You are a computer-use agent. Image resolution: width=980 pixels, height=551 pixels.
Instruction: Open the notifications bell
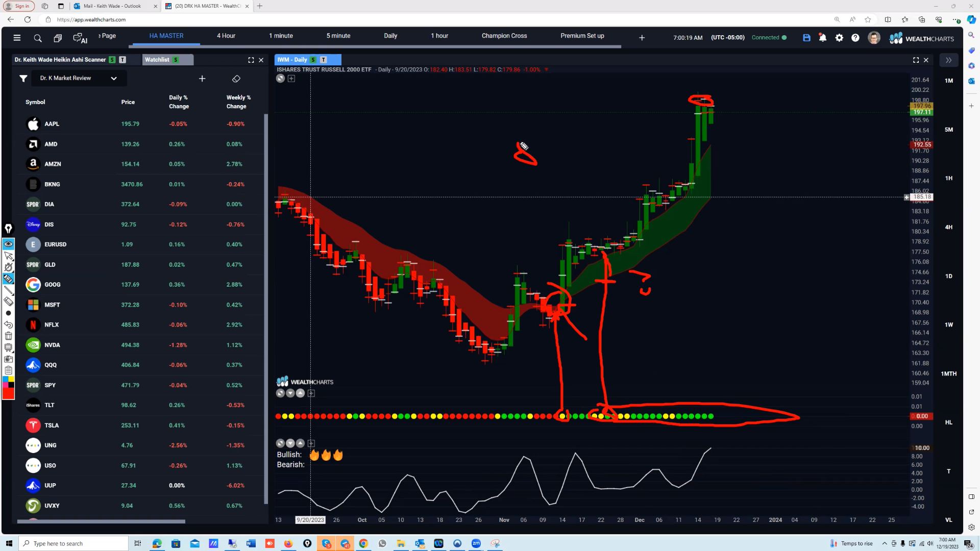(x=823, y=38)
